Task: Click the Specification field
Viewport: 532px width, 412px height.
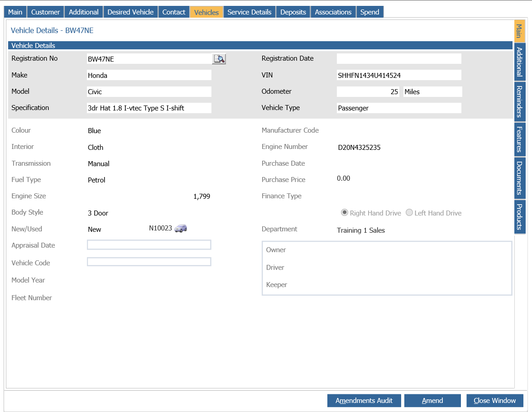Action: point(149,108)
